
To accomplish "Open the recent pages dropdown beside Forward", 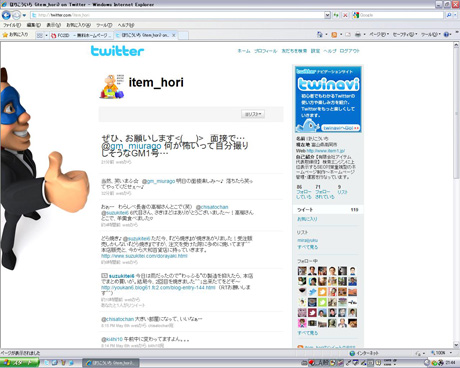I will (24, 15).
